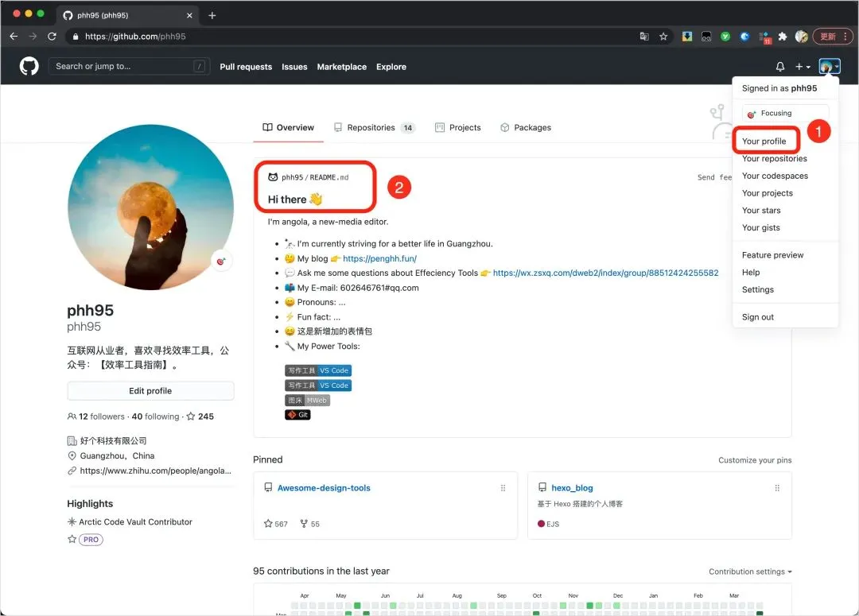Go back with browser back arrow
859x616 pixels.
14,36
